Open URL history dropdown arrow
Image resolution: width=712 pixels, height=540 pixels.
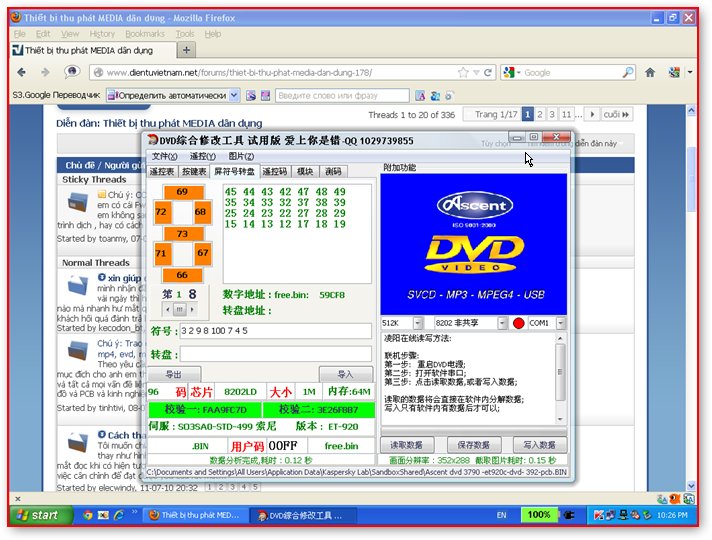pyautogui.click(x=476, y=73)
